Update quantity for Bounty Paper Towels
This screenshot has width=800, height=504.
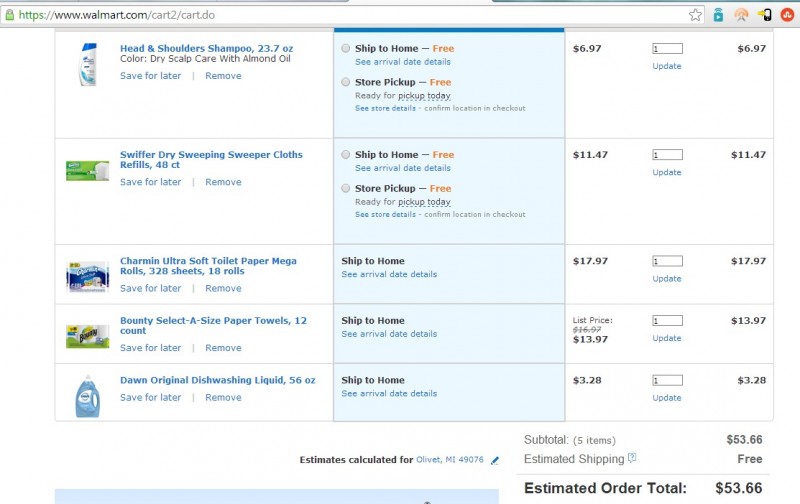coord(667,338)
